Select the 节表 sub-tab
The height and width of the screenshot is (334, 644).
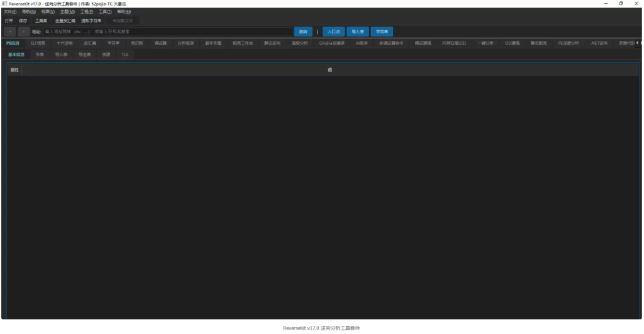pyautogui.click(x=40, y=55)
